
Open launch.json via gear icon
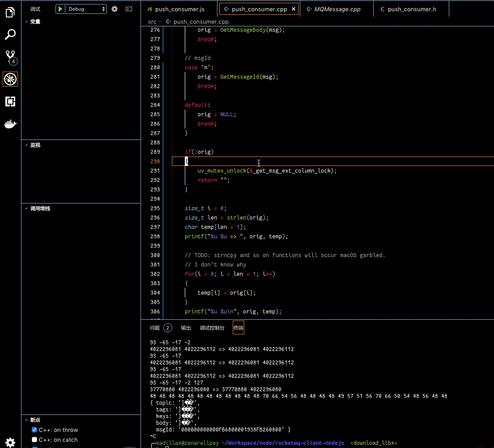[115, 9]
